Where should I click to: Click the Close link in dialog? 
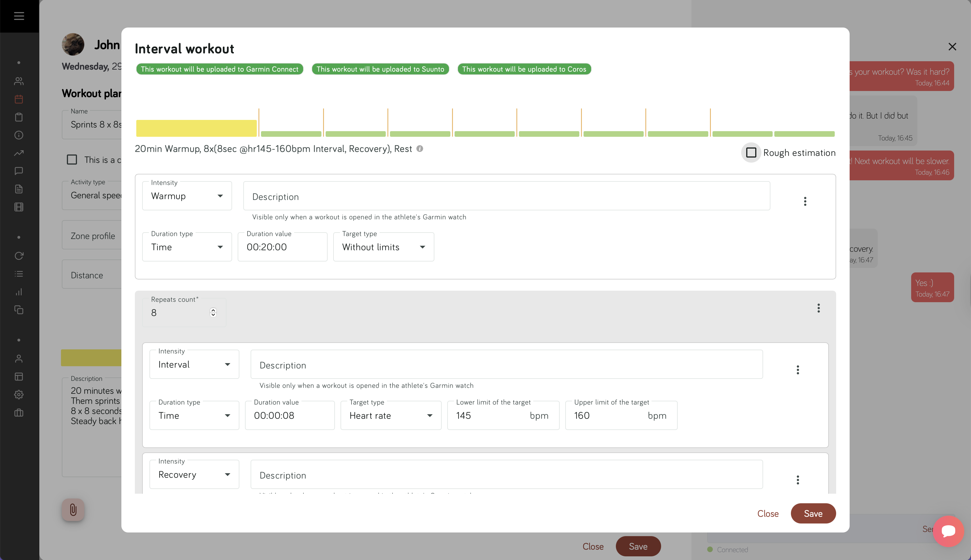[768, 513]
